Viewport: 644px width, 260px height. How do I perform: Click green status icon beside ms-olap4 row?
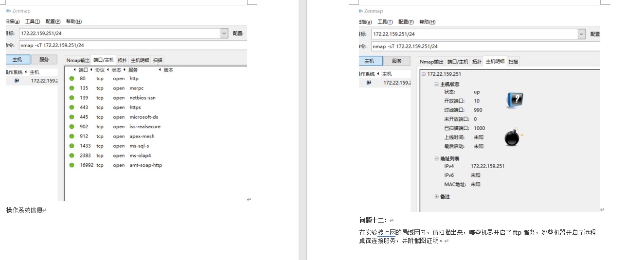tap(72, 156)
